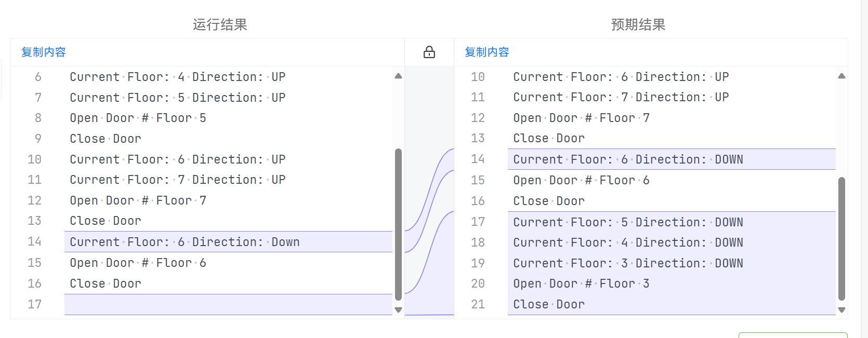Select highlighted line "Direction: Down" in left pane
868x338 pixels.
[x=185, y=242]
